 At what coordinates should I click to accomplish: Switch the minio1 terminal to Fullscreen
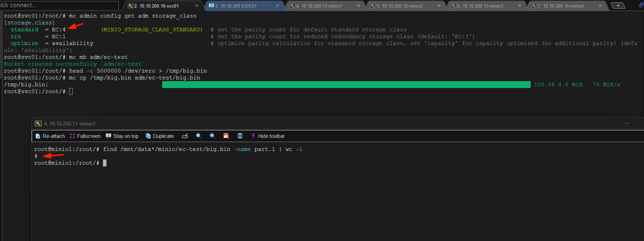85,136
